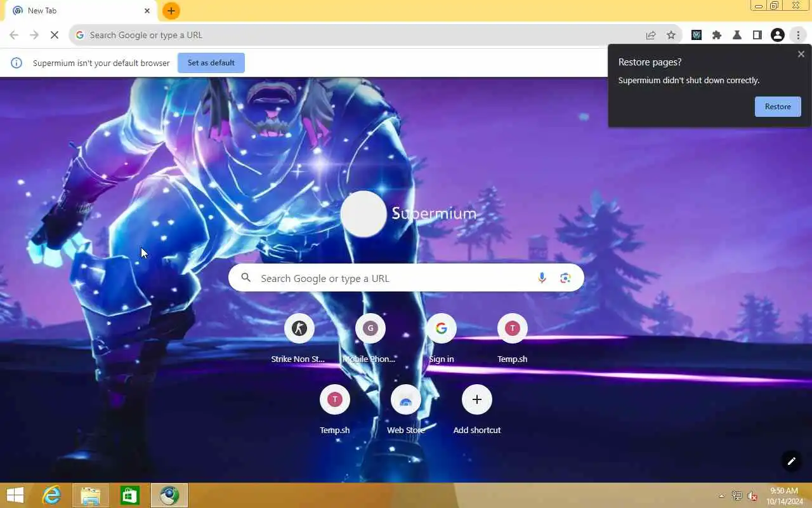The width and height of the screenshot is (812, 508).
Task: Open the Web Store shortcut
Action: pyautogui.click(x=405, y=409)
